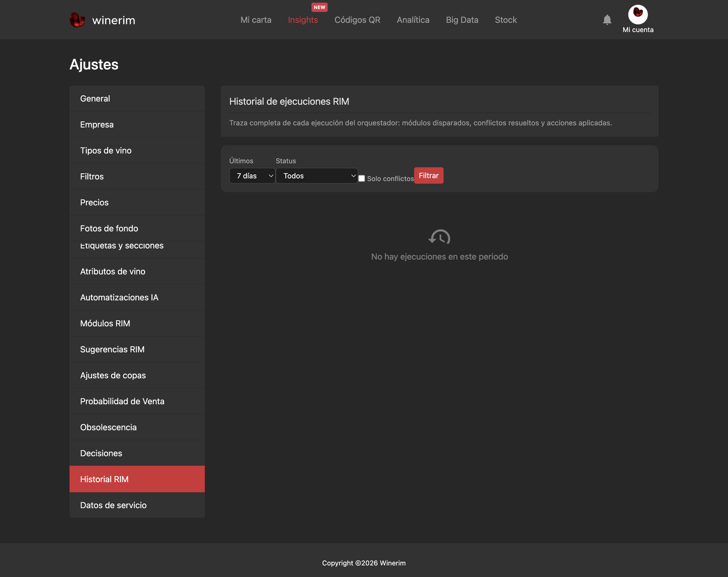The height and width of the screenshot is (577, 728).
Task: Open Mi cuenta avatar
Action: pyautogui.click(x=638, y=15)
